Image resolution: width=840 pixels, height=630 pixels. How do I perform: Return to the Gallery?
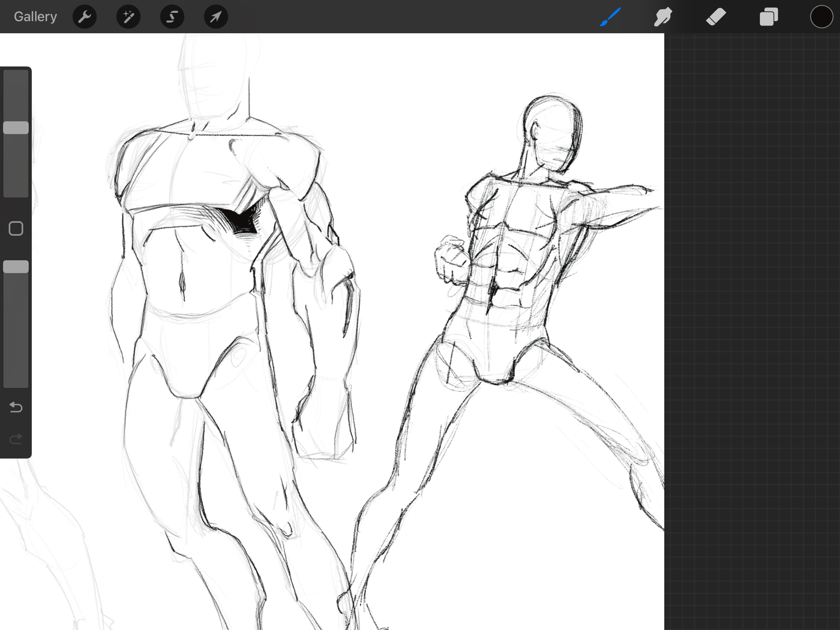coord(35,17)
